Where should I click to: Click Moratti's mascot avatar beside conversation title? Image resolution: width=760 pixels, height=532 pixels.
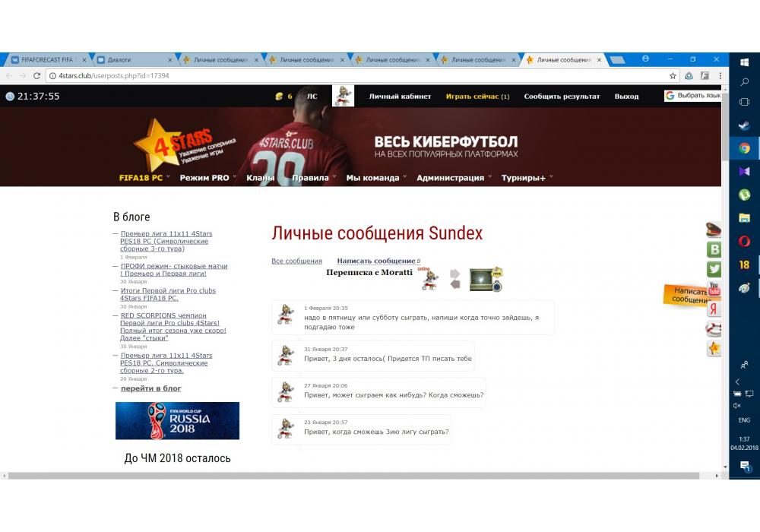point(430,280)
